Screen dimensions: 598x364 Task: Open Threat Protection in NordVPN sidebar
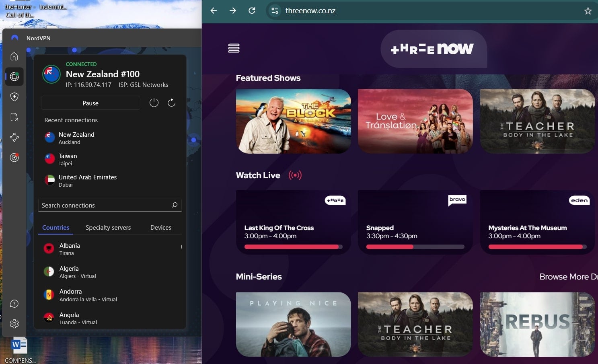click(14, 97)
